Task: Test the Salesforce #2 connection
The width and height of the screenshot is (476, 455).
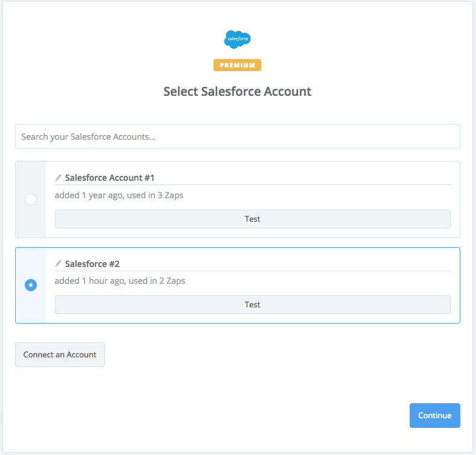Action: (253, 304)
